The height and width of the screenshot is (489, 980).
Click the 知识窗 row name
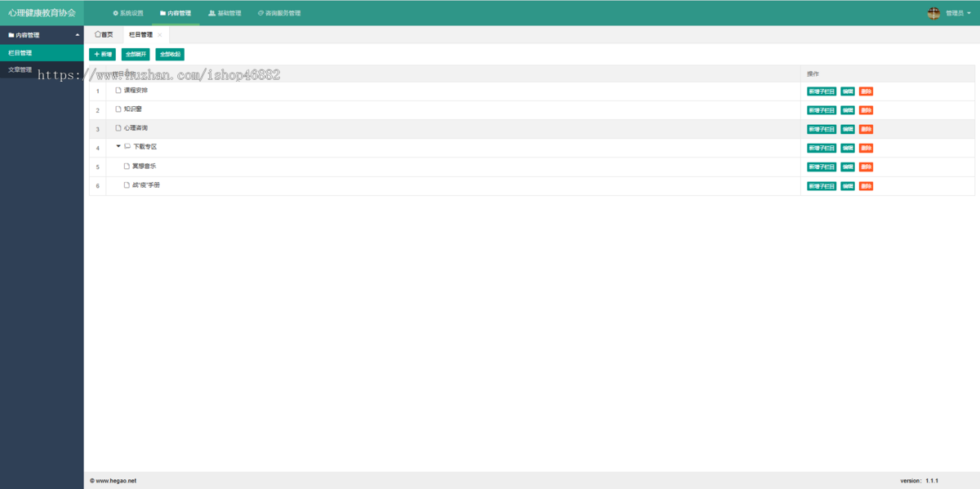click(133, 109)
